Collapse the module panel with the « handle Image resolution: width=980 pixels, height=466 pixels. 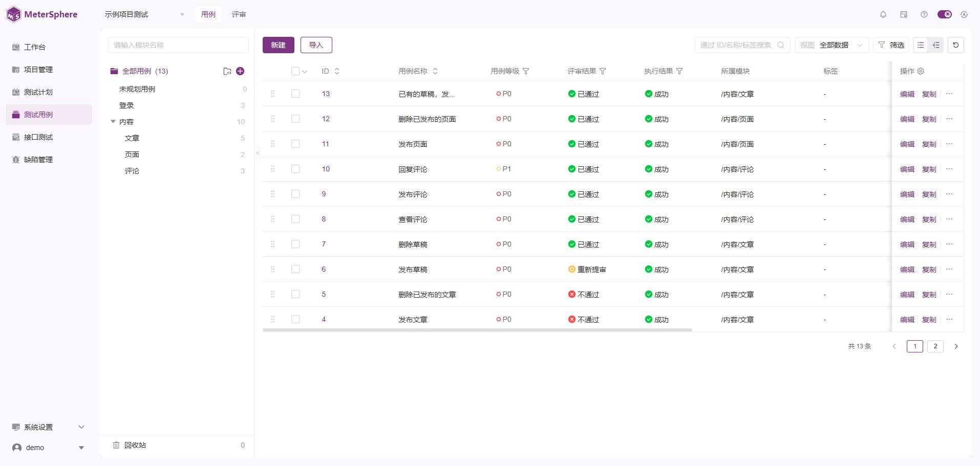258,152
